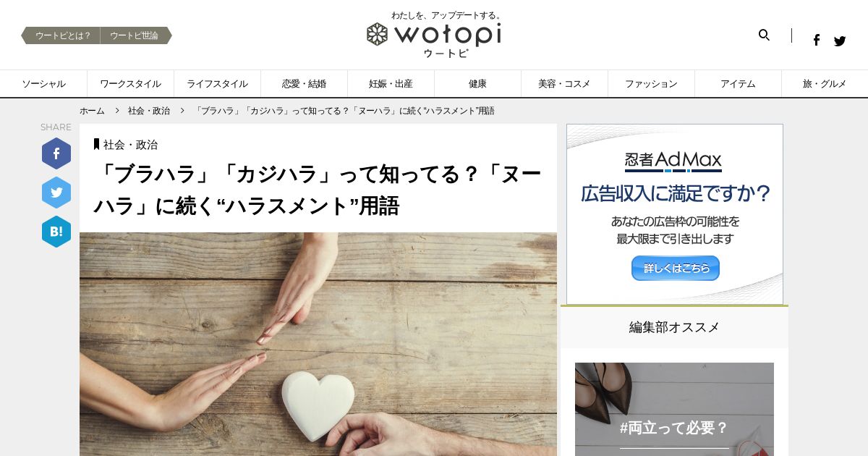
Task: Select the ワークスタイル menu item
Action: pos(130,84)
